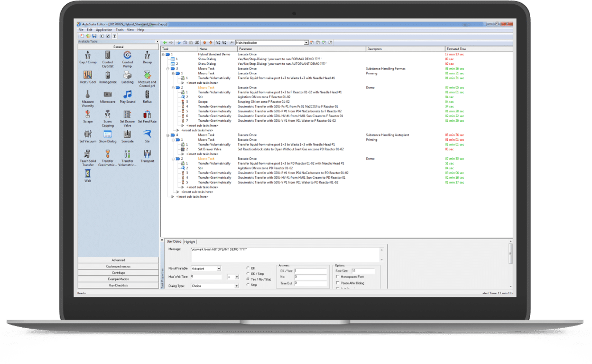Click the General category header
Viewport: 592px width, 364px height.
(118, 47)
